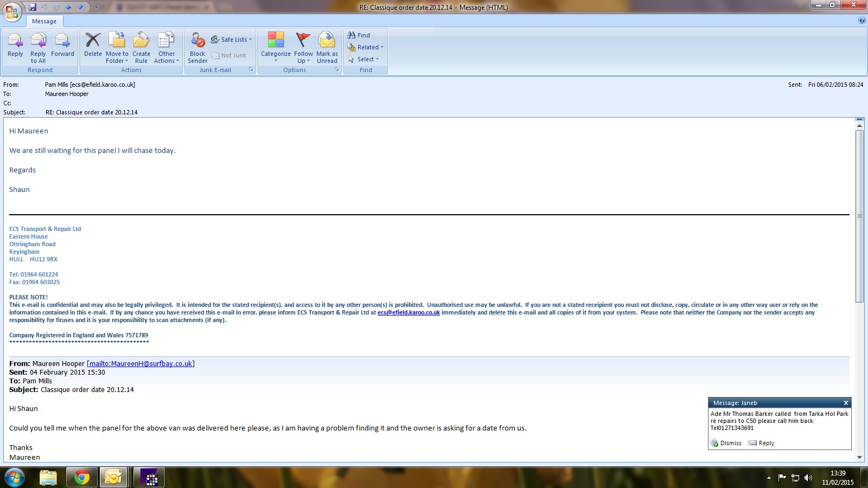Open the Action Center flag icon
This screenshot has height=488, width=868.
click(x=782, y=478)
